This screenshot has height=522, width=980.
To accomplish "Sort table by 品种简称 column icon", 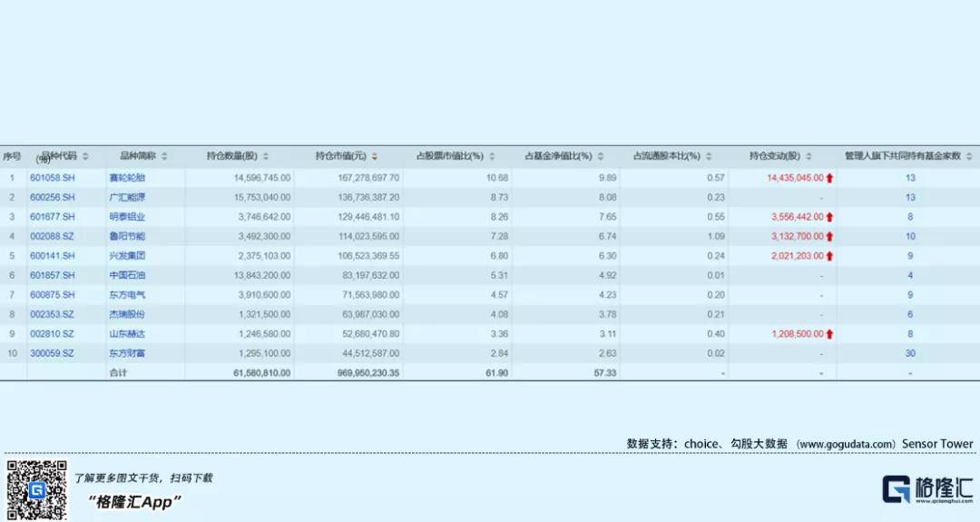I will (x=164, y=156).
